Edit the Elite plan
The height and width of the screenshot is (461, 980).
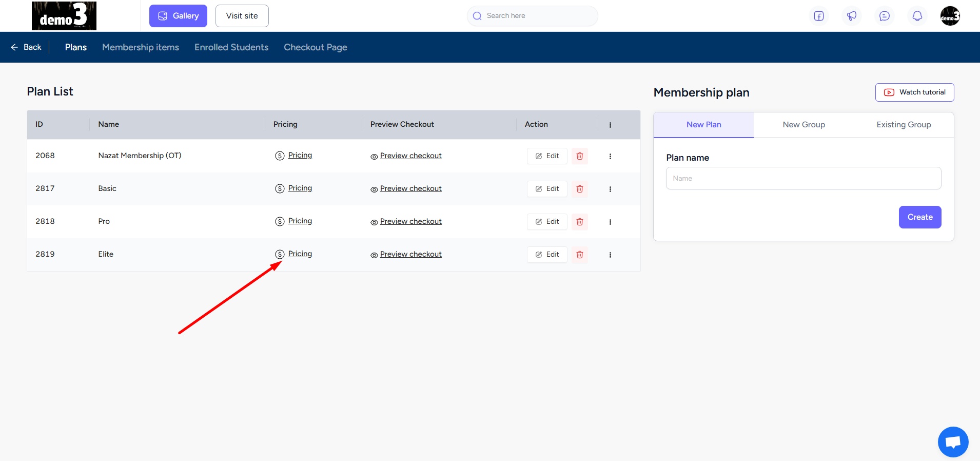547,255
